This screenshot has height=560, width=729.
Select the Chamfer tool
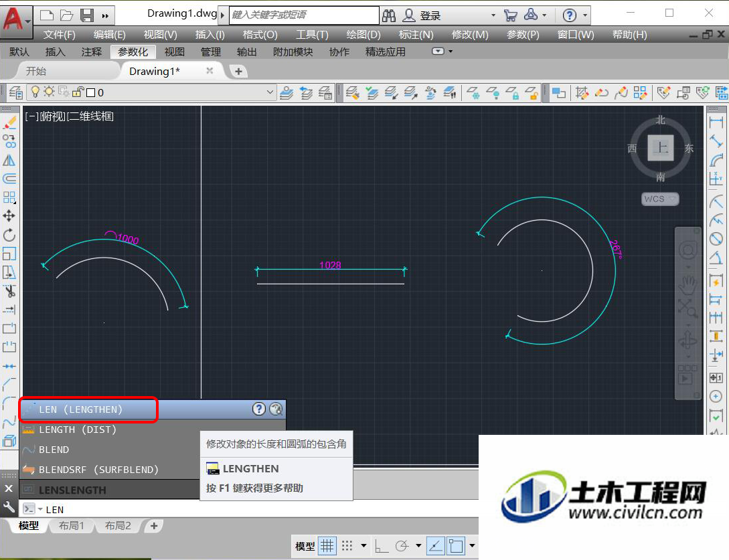[9, 384]
